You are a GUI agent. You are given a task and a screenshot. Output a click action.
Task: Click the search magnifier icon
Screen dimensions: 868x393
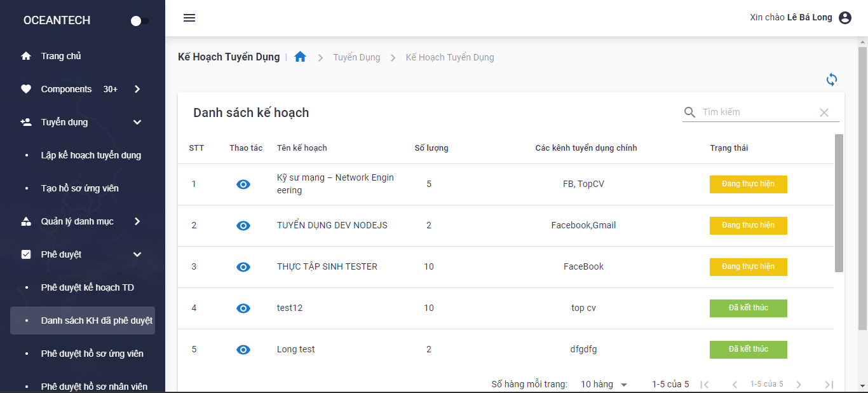coord(690,113)
